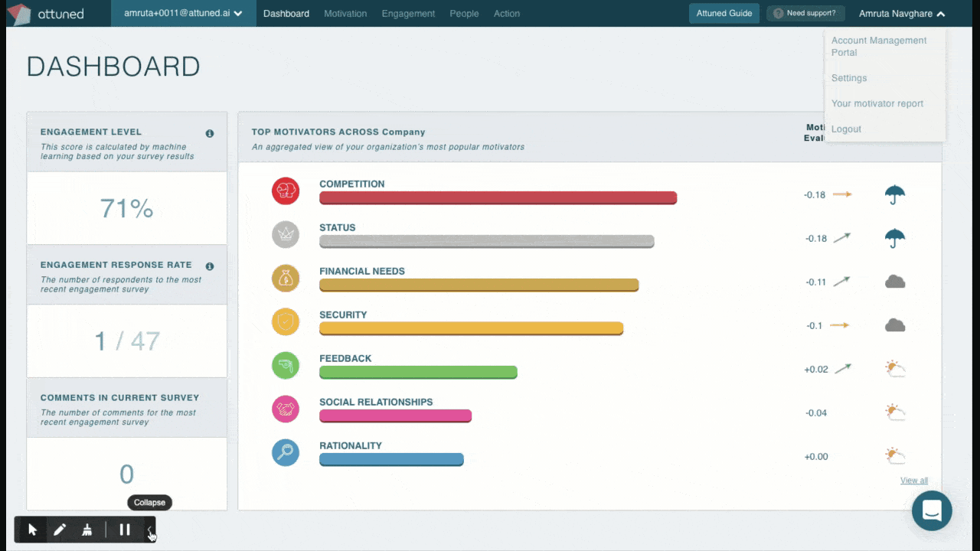Select Account Management Portal menu item
The width and height of the screenshot is (980, 551).
click(879, 47)
